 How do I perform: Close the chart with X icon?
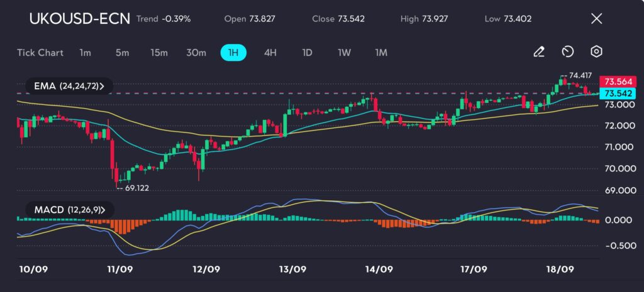[x=596, y=19]
